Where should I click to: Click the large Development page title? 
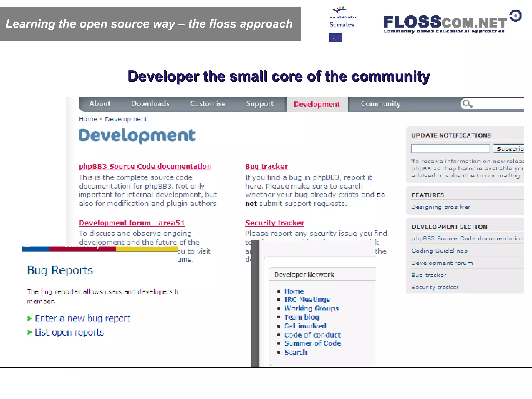pyautogui.click(x=137, y=136)
